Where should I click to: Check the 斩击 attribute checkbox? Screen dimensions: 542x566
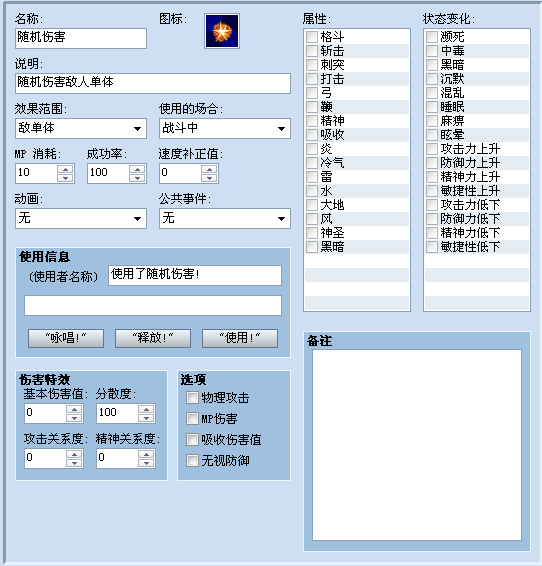pos(312,51)
